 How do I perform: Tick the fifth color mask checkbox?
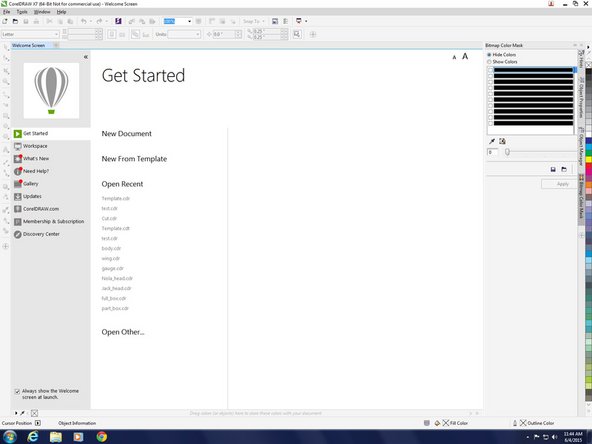[490, 94]
